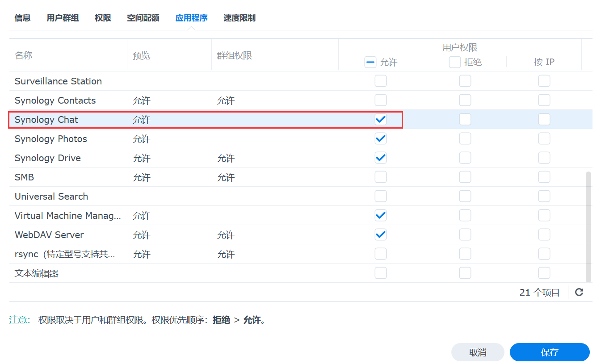Tick deny for Universal Search
Image resolution: width=601 pixels, height=364 pixels.
point(465,196)
